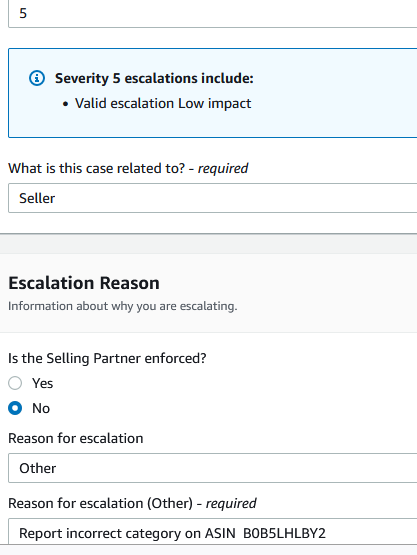The height and width of the screenshot is (555, 417).
Task: Click the italic 'required' text beside case related label
Action: (223, 168)
